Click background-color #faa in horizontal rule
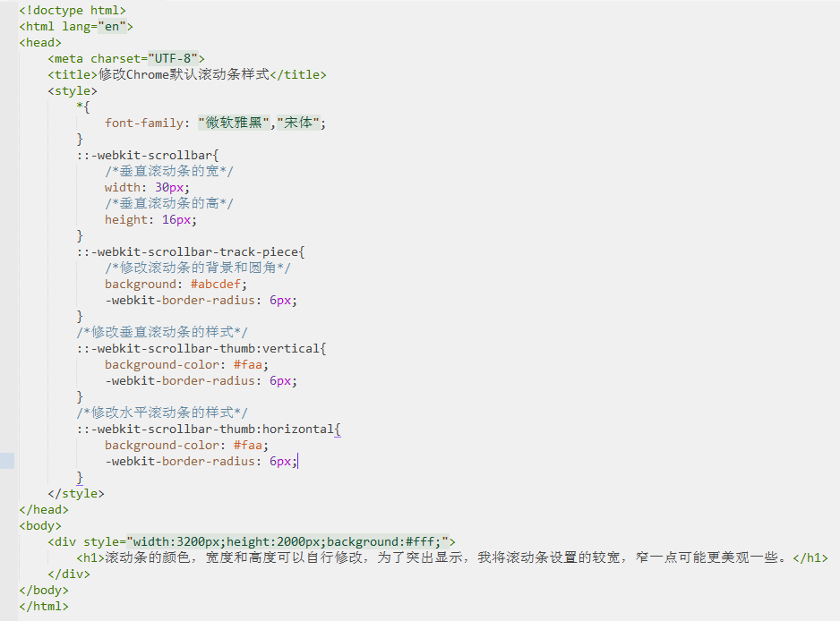Screen dimensions: 840x621 tap(186, 445)
